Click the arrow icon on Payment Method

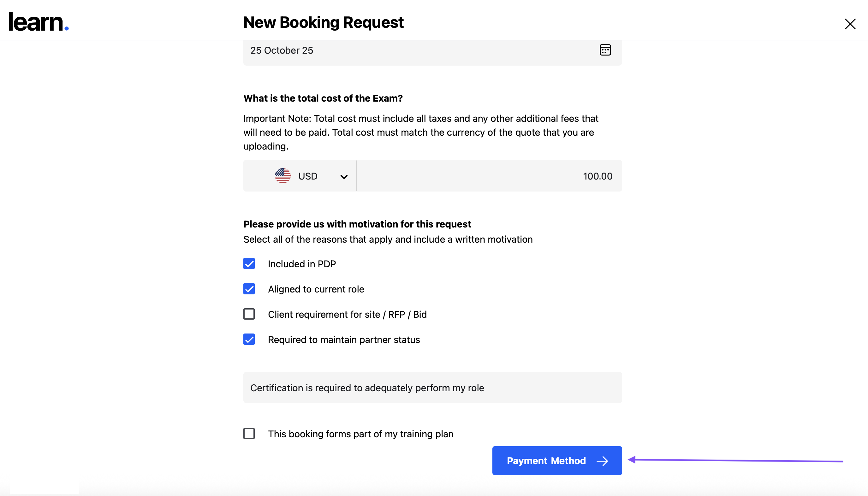pos(602,461)
